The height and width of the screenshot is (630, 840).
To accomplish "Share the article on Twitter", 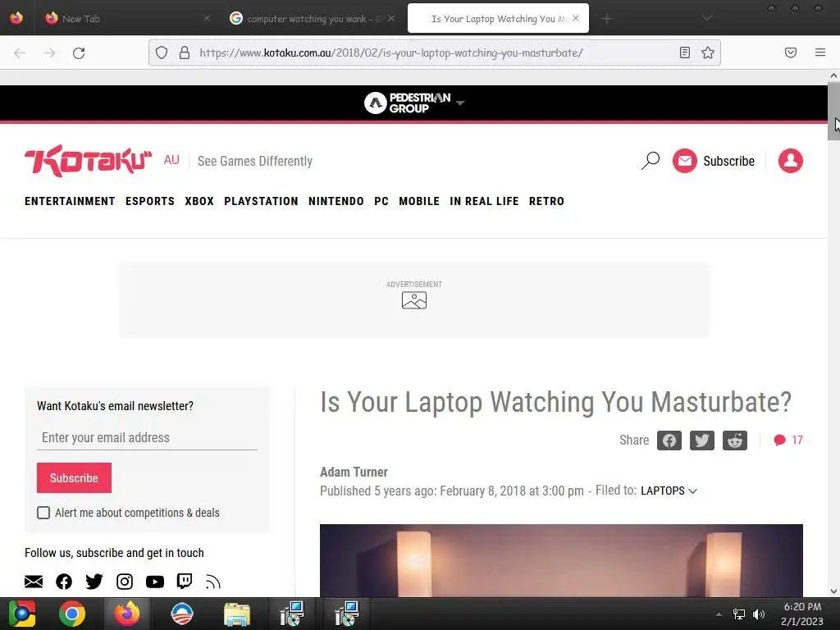I will click(702, 441).
